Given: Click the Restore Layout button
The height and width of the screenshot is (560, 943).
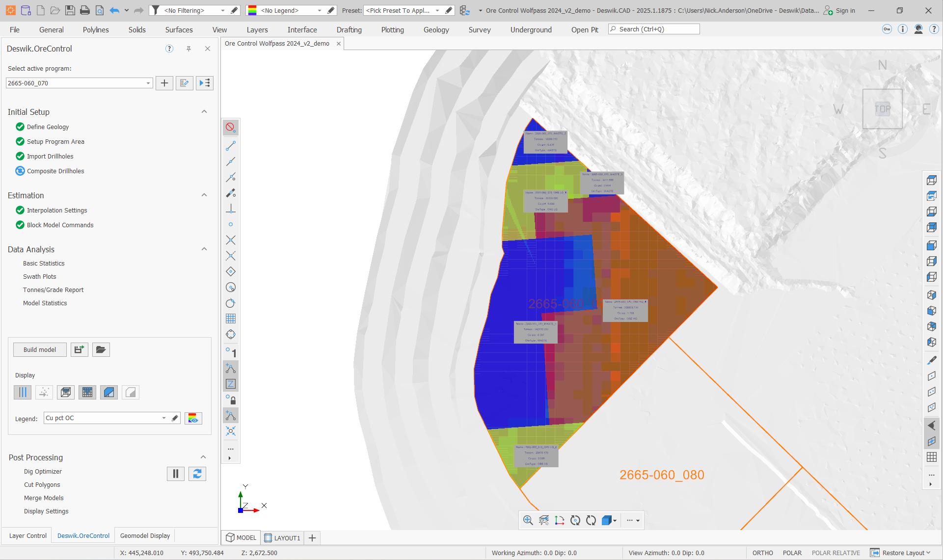Looking at the screenshot, I should pos(900,553).
